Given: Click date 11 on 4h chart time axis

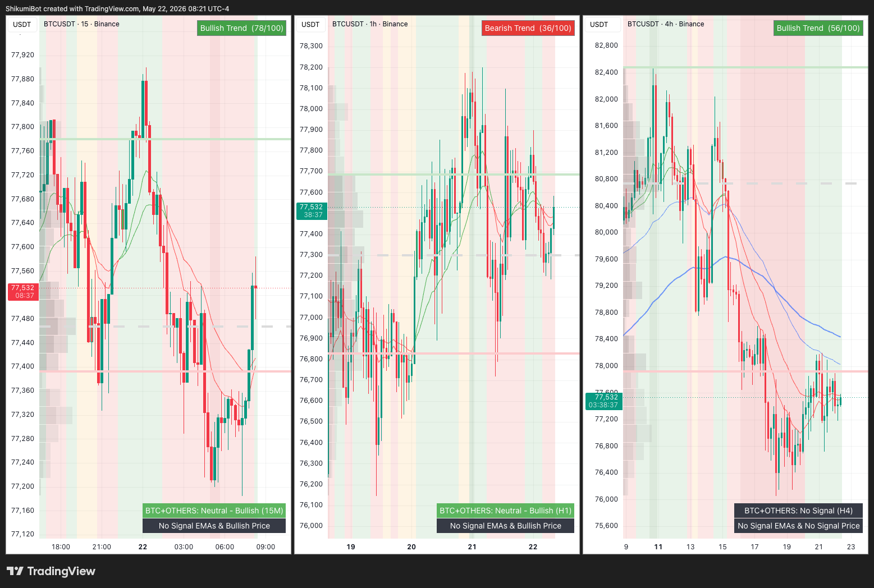Looking at the screenshot, I should [x=658, y=547].
